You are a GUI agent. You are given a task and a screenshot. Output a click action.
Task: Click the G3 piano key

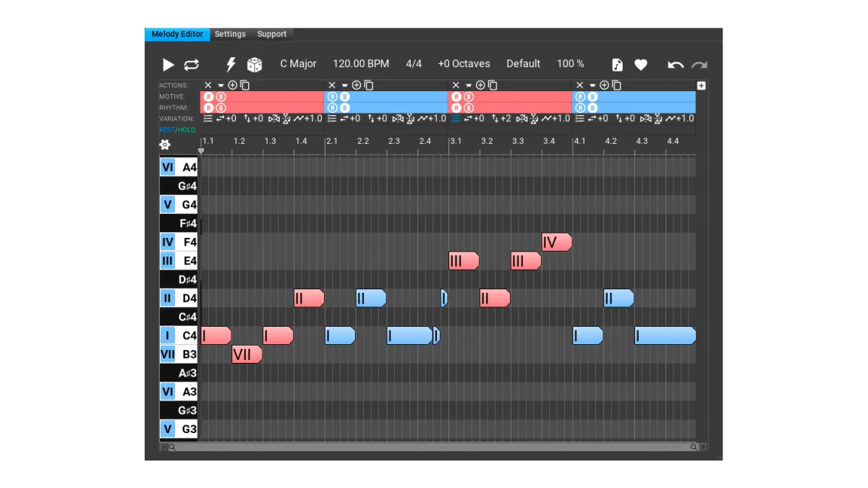(179, 429)
